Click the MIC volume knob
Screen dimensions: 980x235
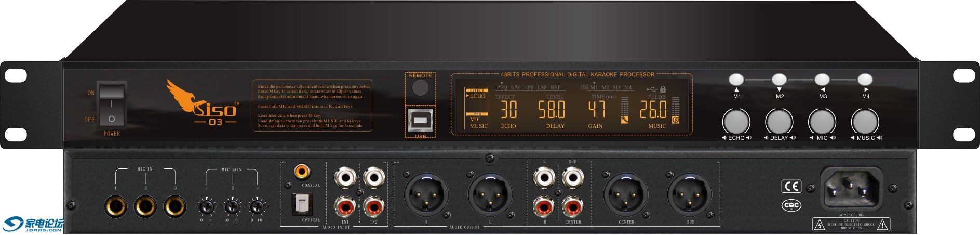[822, 122]
